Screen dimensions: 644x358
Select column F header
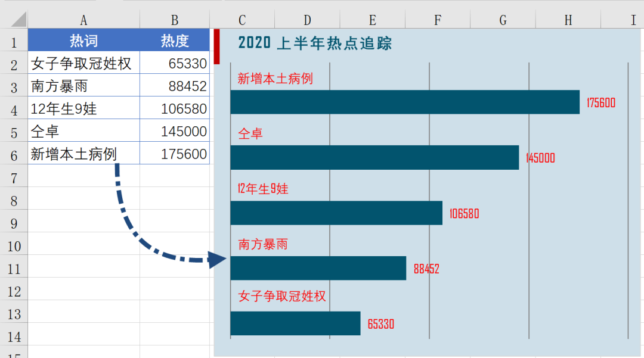coord(437,19)
